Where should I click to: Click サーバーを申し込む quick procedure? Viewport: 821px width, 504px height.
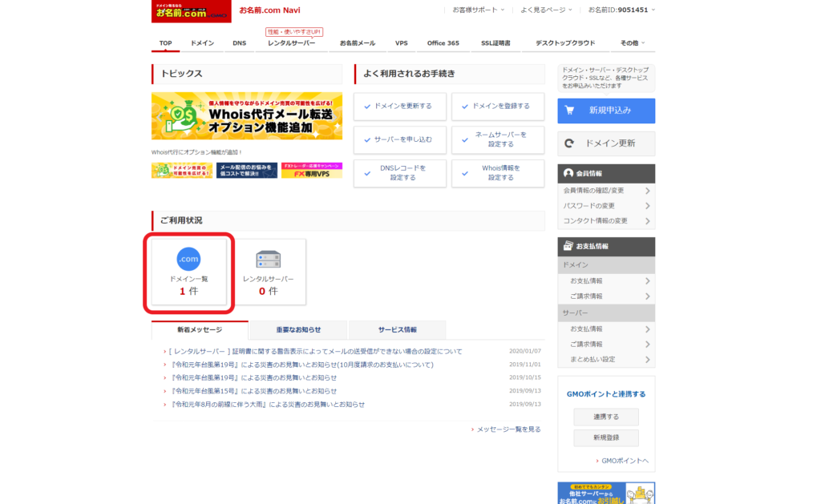click(399, 139)
